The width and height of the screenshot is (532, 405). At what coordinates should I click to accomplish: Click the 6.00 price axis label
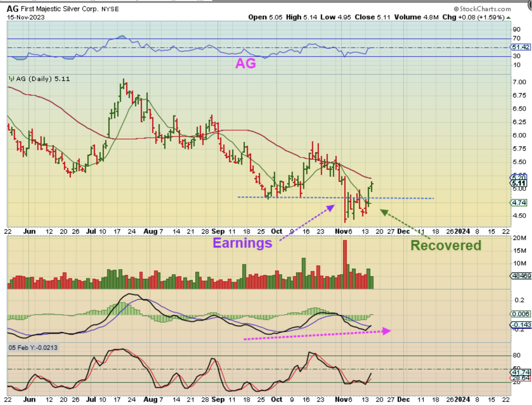point(519,135)
